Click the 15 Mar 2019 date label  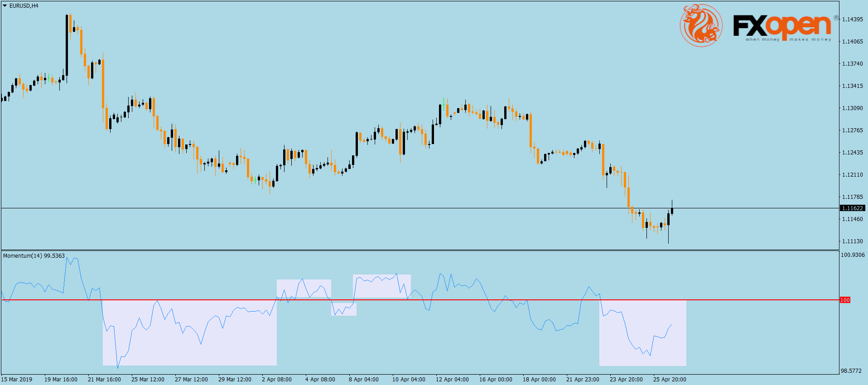click(17, 380)
